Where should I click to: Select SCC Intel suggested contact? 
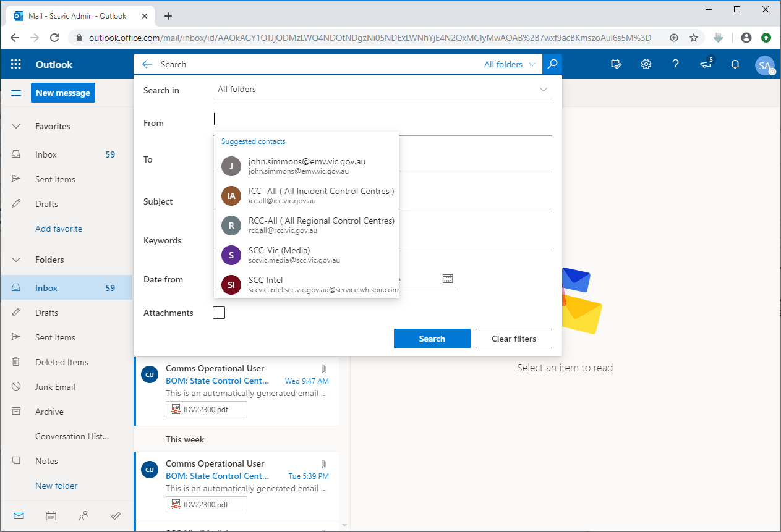[307, 284]
